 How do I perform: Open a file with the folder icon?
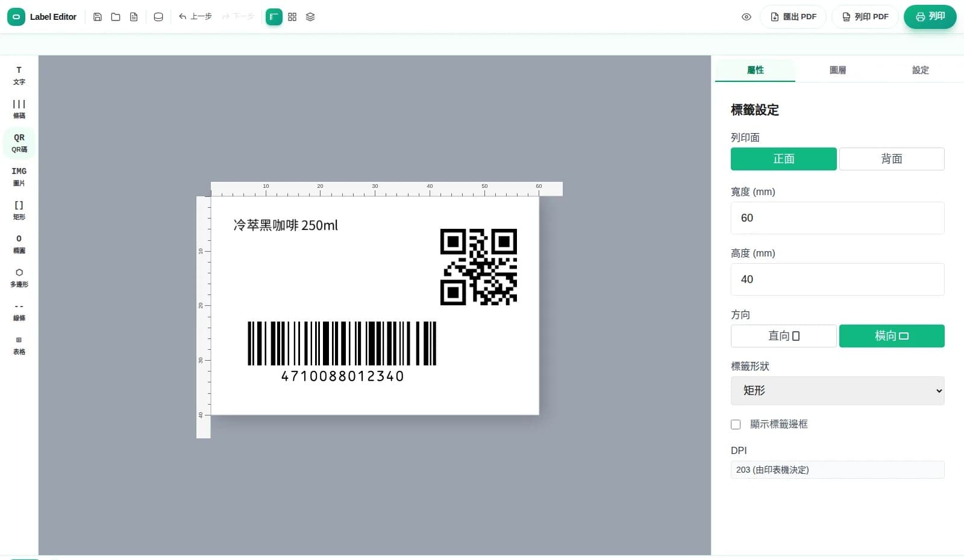116,17
